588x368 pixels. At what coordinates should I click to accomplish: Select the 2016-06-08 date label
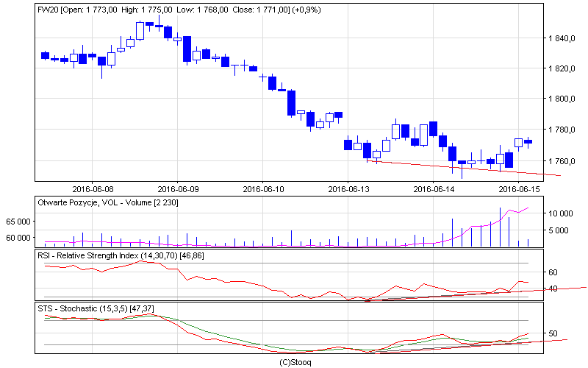(x=93, y=189)
